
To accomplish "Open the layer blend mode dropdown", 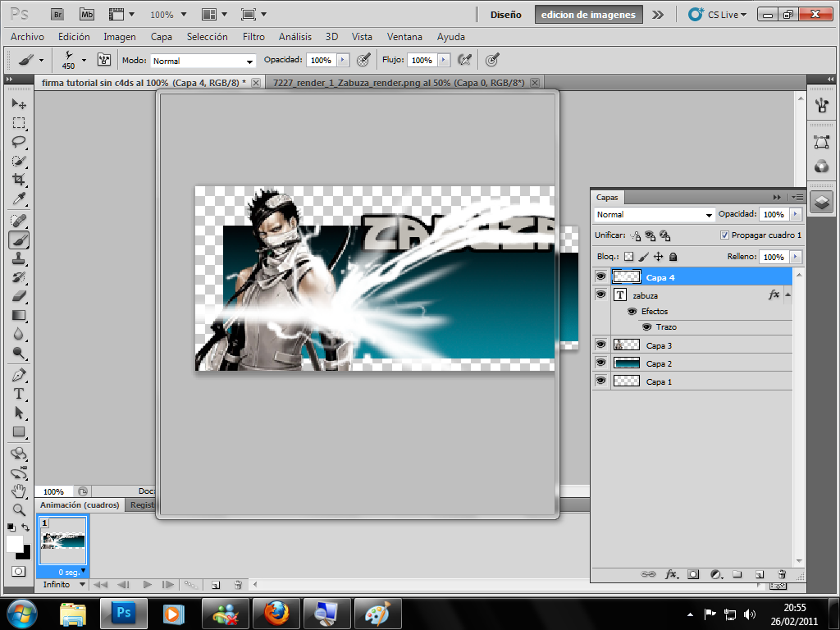I will pyautogui.click(x=654, y=214).
